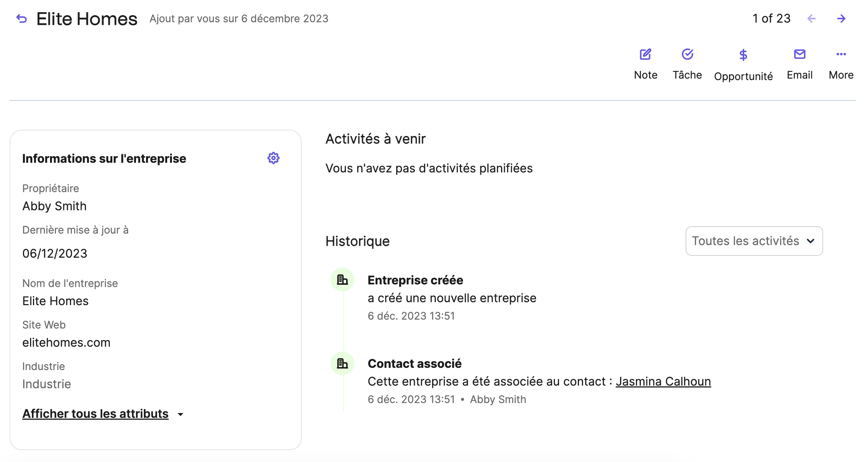Collapse the activities filter chevron
Image resolution: width=868 pixels, height=462 pixels.
click(811, 241)
